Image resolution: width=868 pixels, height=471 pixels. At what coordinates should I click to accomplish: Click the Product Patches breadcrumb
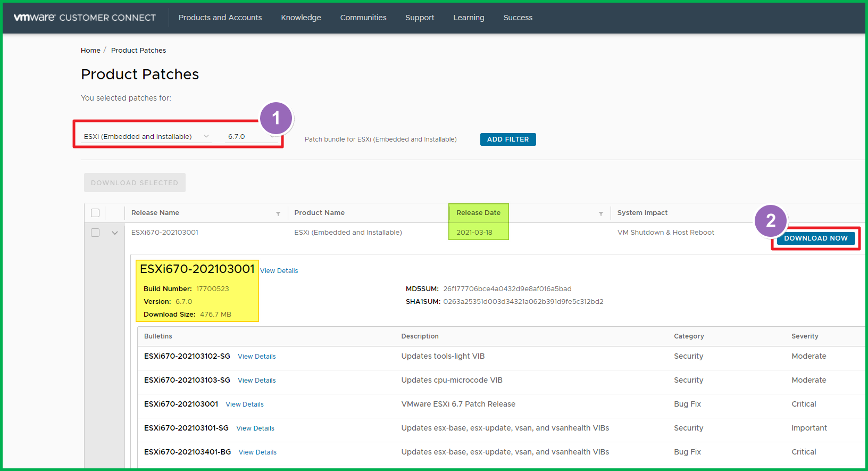pos(138,51)
